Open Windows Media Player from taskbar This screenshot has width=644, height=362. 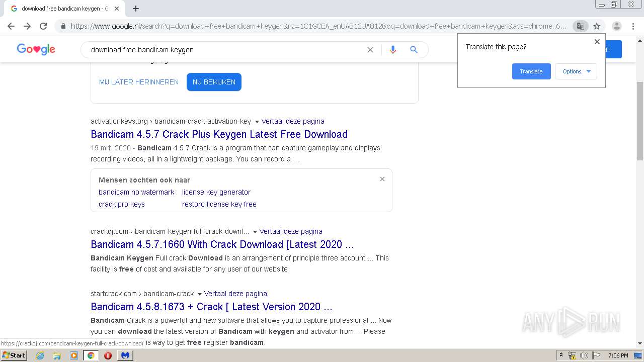(74, 355)
